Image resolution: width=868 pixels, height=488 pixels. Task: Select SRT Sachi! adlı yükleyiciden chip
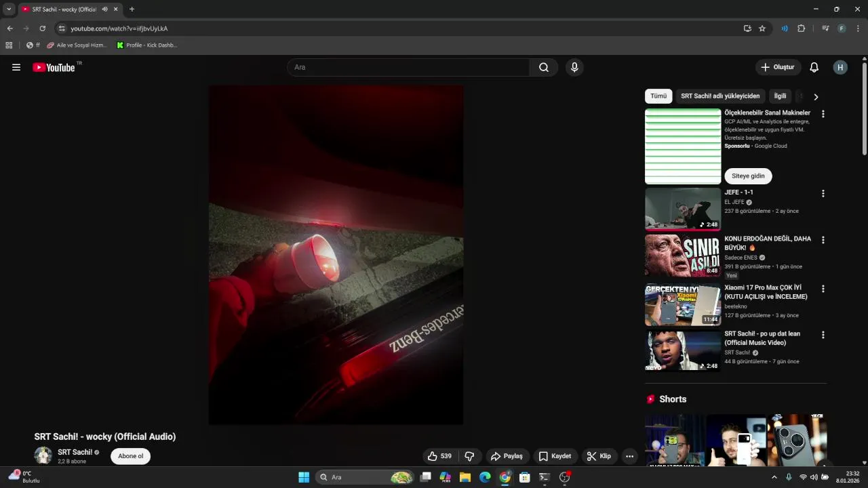720,96
